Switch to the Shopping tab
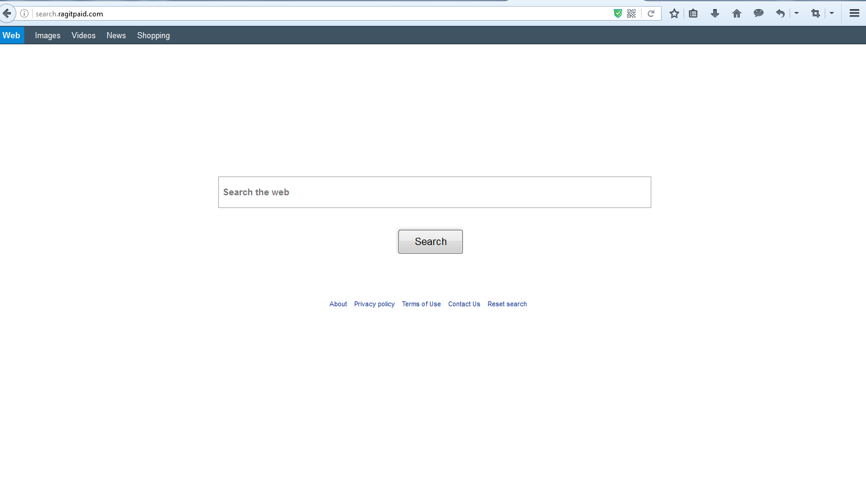This screenshot has width=866, height=504. (x=153, y=35)
